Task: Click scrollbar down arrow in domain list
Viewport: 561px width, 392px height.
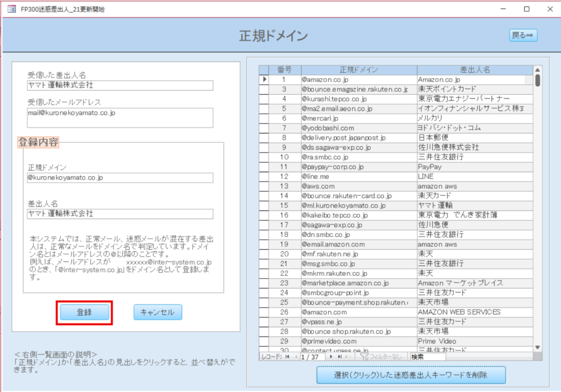Action: tap(537, 347)
